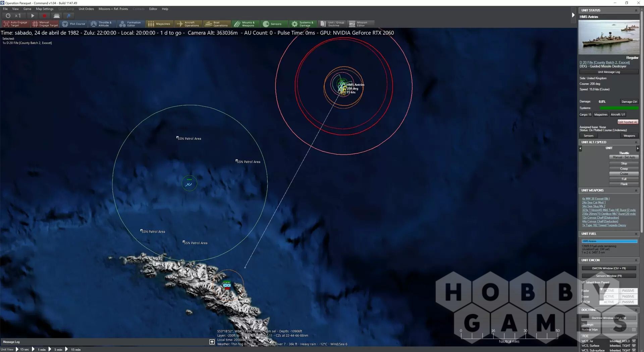Open Throttle & Altitude settings
This screenshot has height=352, width=644.
[x=102, y=24]
